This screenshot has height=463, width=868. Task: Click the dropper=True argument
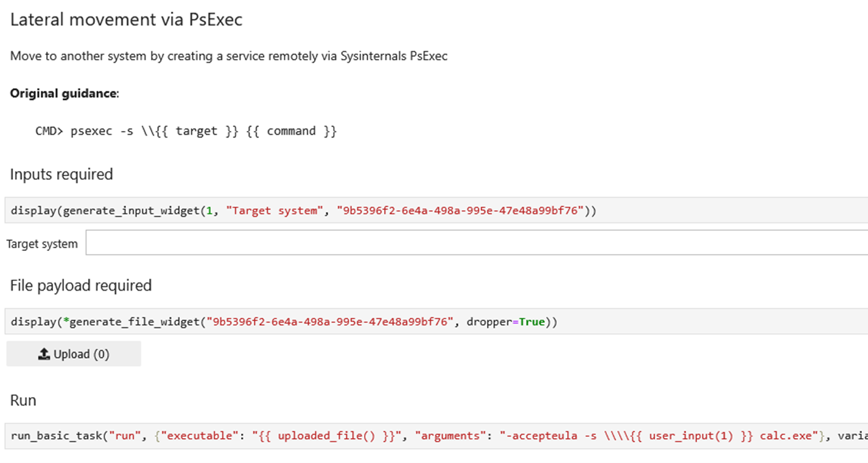click(x=505, y=322)
